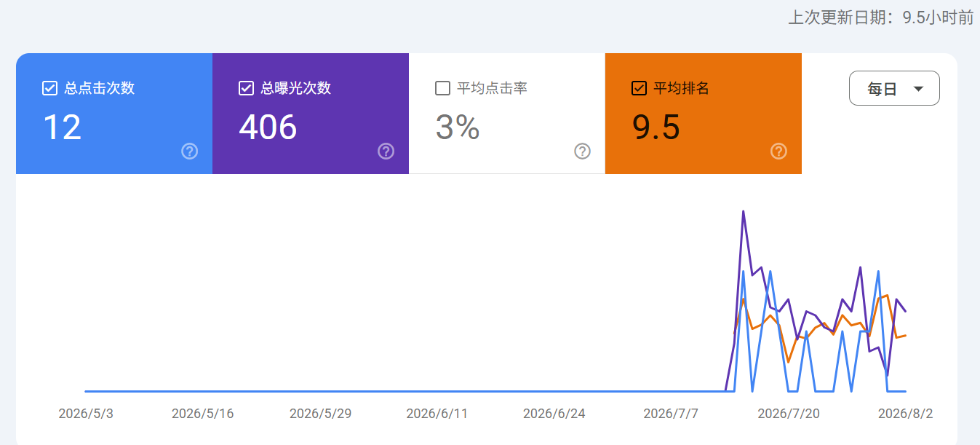
Task: Click the total impressions value 406
Action: 268,127
